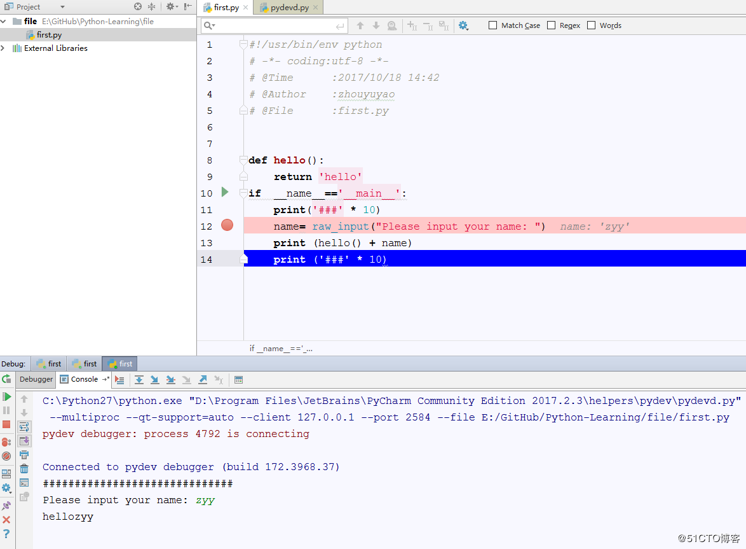This screenshot has width=746, height=549.
Task: Click Rerun debug icon
Action: pos(7,379)
